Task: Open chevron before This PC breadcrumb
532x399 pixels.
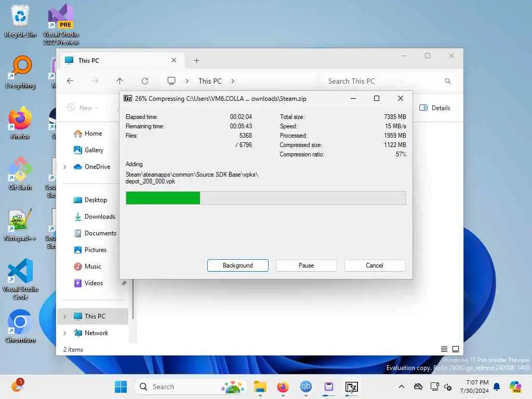Action: [x=187, y=81]
